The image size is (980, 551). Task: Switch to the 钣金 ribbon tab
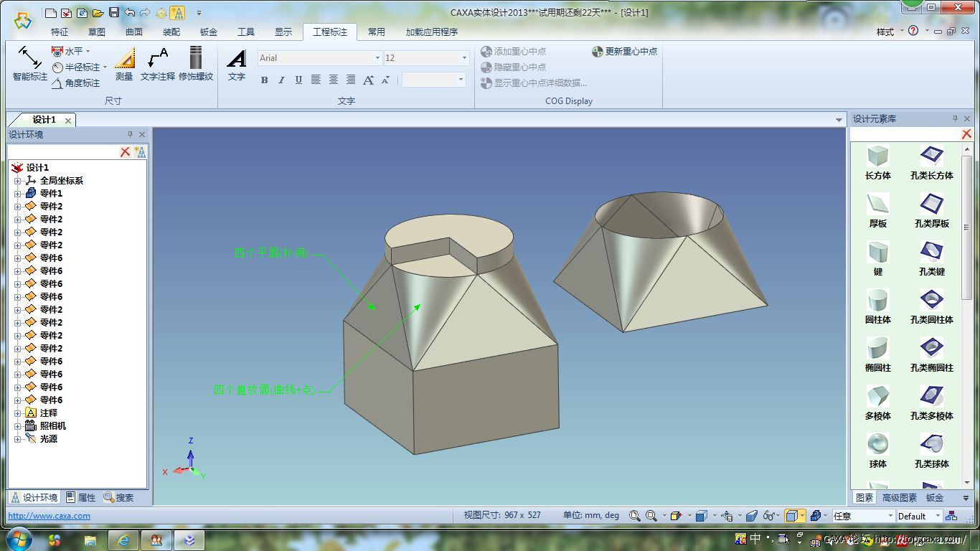[209, 32]
